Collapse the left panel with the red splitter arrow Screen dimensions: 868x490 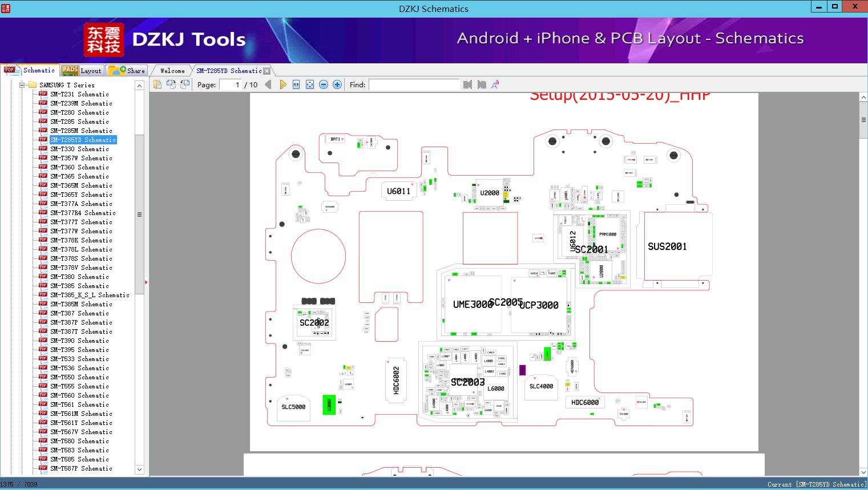(x=146, y=282)
